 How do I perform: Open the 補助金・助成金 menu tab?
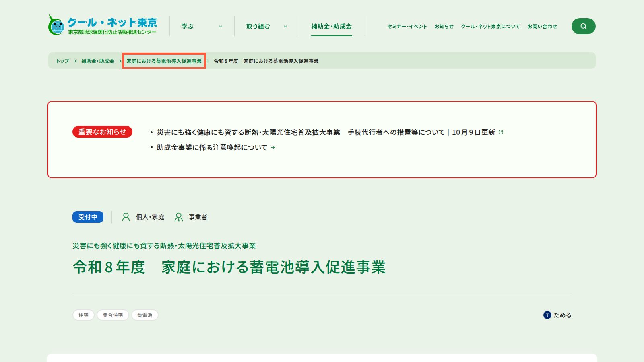point(332,26)
